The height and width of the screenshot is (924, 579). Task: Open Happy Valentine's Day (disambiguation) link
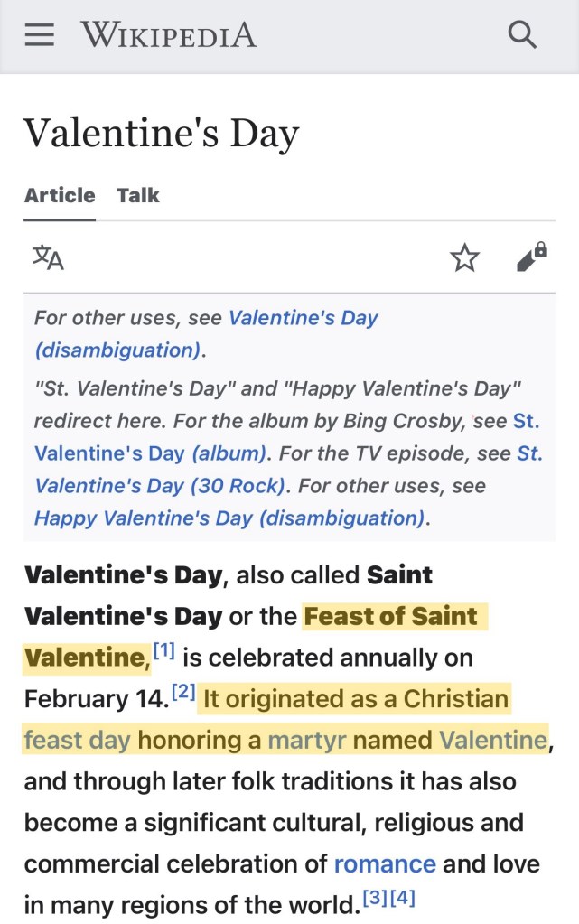click(x=229, y=518)
